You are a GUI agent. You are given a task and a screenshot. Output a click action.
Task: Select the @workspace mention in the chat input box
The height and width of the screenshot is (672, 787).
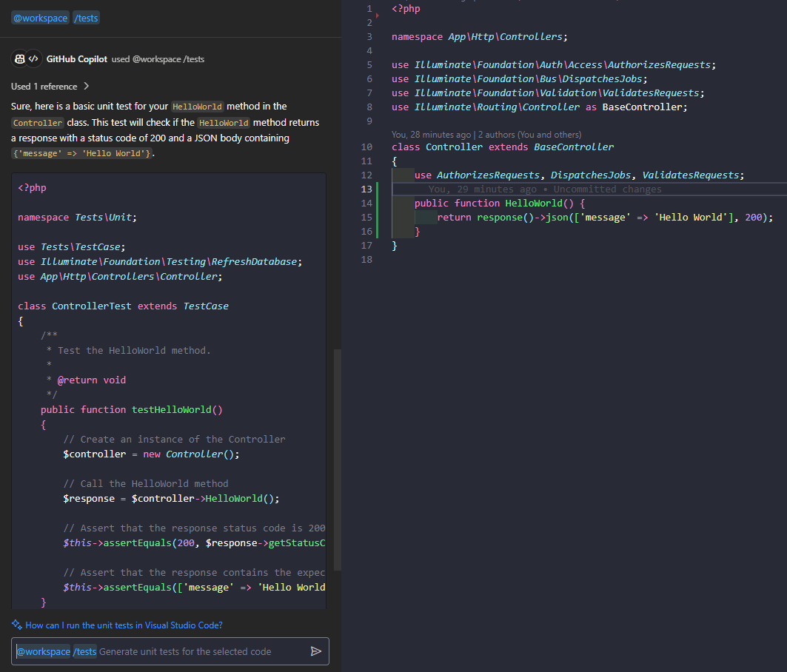click(x=43, y=651)
